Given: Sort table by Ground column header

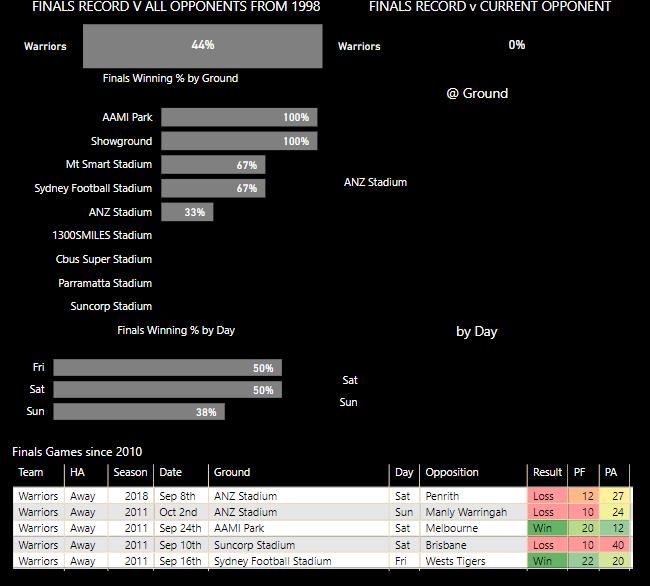Looking at the screenshot, I should pos(232,472).
